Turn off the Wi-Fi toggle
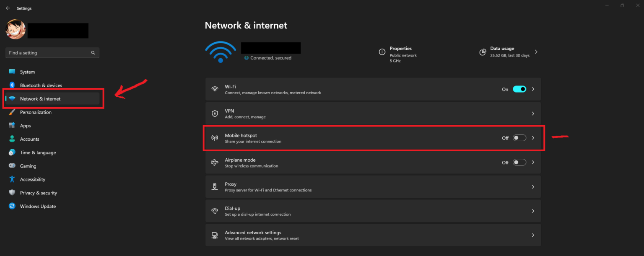The image size is (644, 256). tap(519, 89)
